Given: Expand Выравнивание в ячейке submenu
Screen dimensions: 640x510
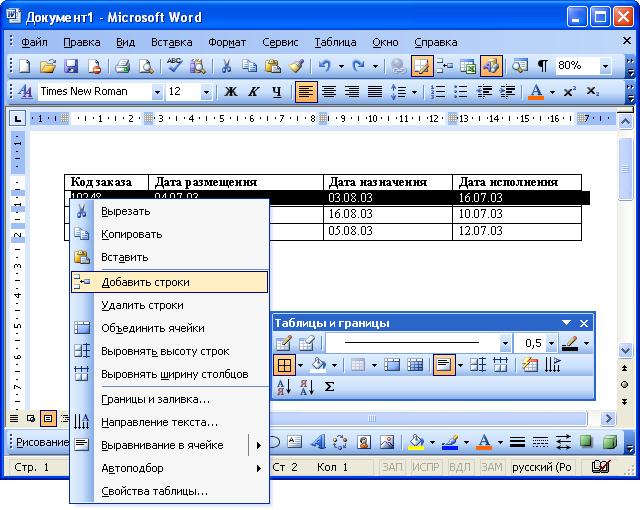Looking at the screenshot, I should coord(258,446).
